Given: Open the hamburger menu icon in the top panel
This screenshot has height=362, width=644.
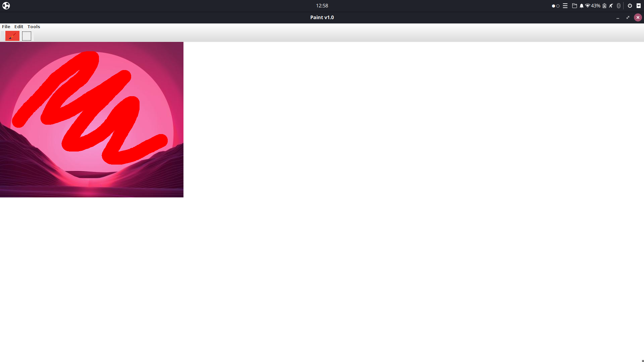Looking at the screenshot, I should [x=565, y=6].
